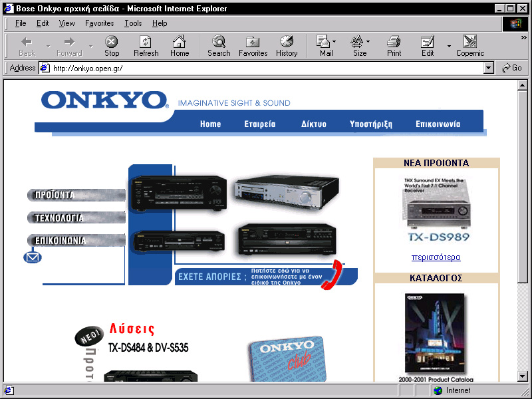The width and height of the screenshot is (532, 399).
Task: Open the 2000-2001 Product Catalog cover
Action: click(x=435, y=333)
